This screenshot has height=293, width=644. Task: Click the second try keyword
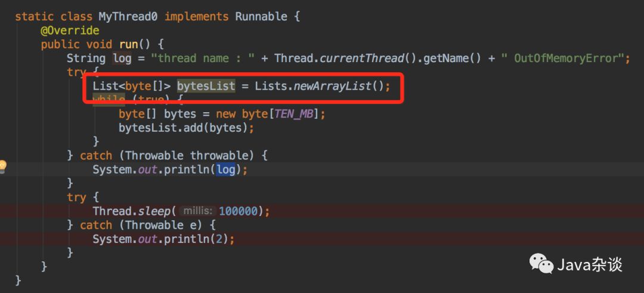[x=76, y=198]
